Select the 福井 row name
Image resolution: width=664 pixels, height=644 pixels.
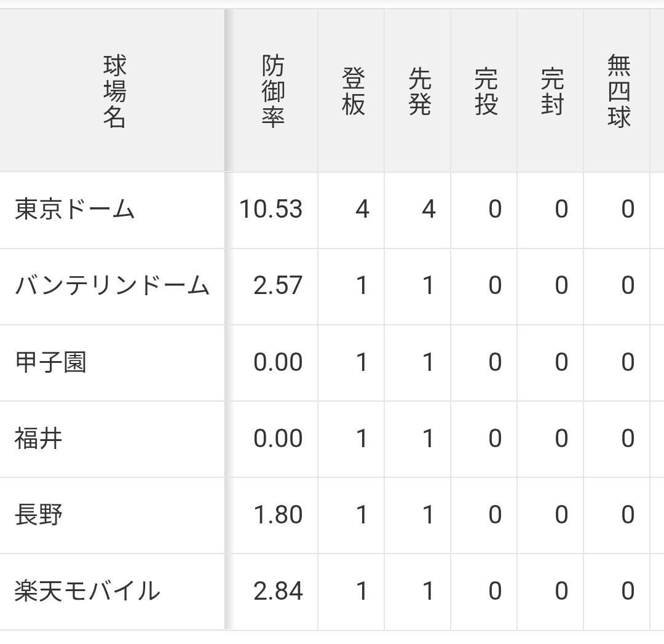[x=39, y=439]
